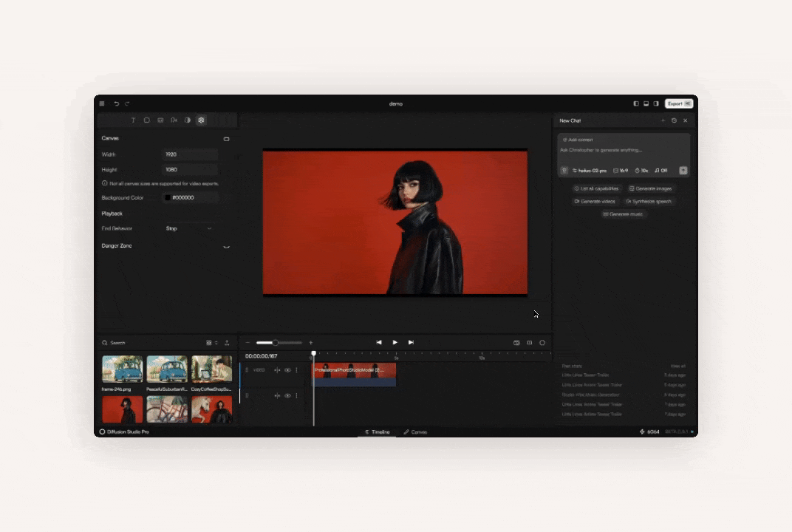Focus the Ask to generate anything prompt field
The height and width of the screenshot is (532, 792).
(601, 150)
